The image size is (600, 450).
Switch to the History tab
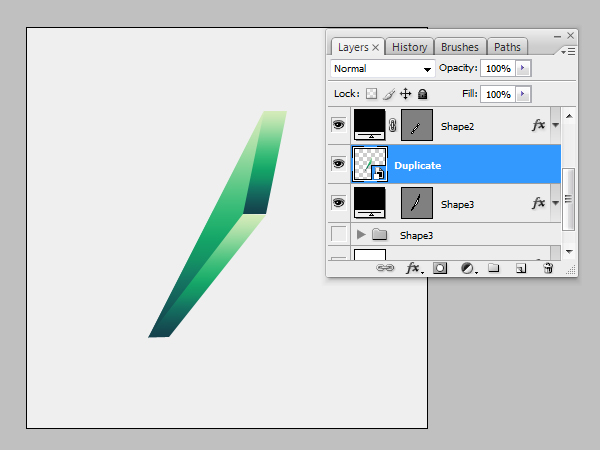tap(409, 47)
